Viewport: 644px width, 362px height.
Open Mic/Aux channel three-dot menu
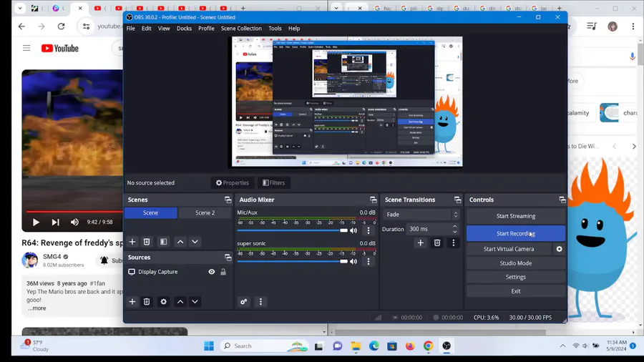click(x=369, y=230)
